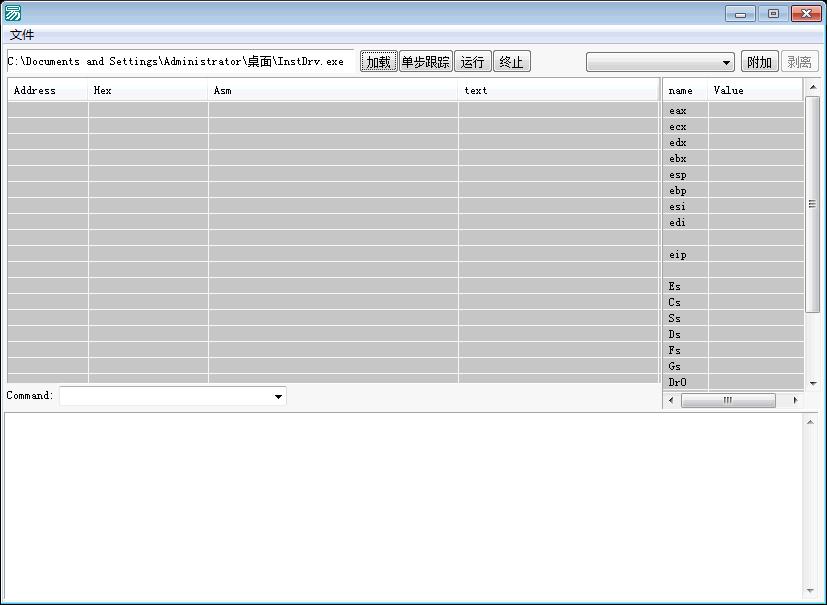The width and height of the screenshot is (827, 605).
Task: Click register panel scroll down arrow
Action: point(812,383)
